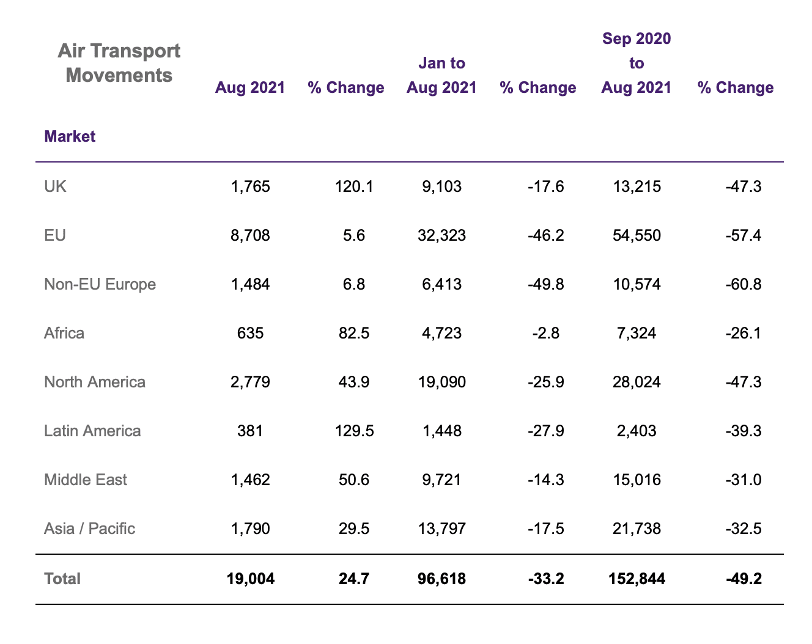Select the Middle East row label

pyautogui.click(x=86, y=480)
